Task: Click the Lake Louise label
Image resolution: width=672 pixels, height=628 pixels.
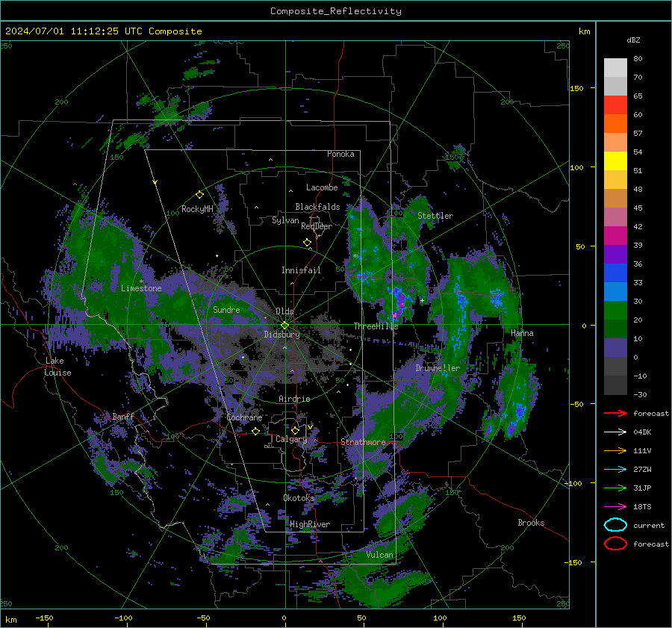Action: click(57, 367)
